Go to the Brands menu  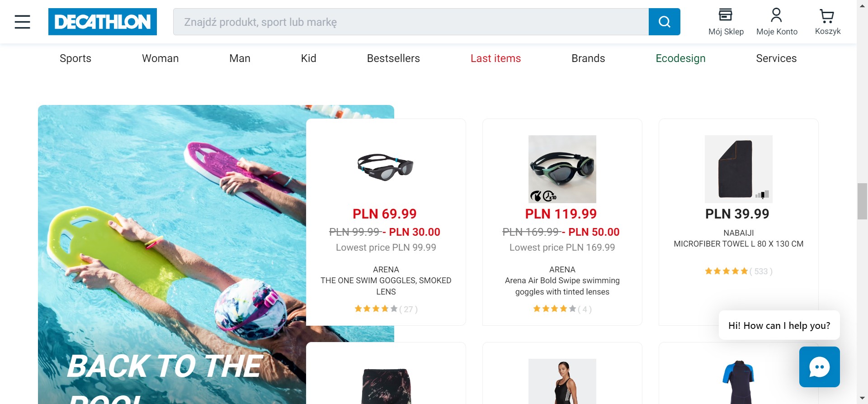pos(588,58)
